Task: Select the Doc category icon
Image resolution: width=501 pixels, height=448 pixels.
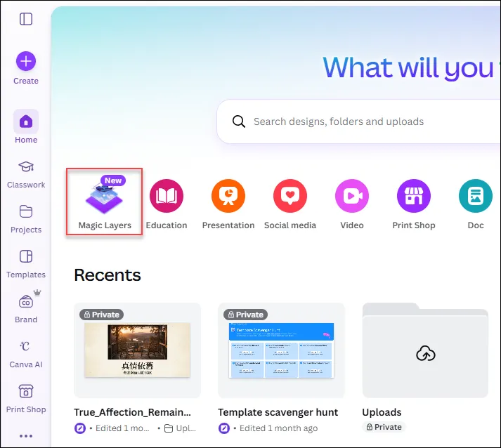Action: (476, 196)
